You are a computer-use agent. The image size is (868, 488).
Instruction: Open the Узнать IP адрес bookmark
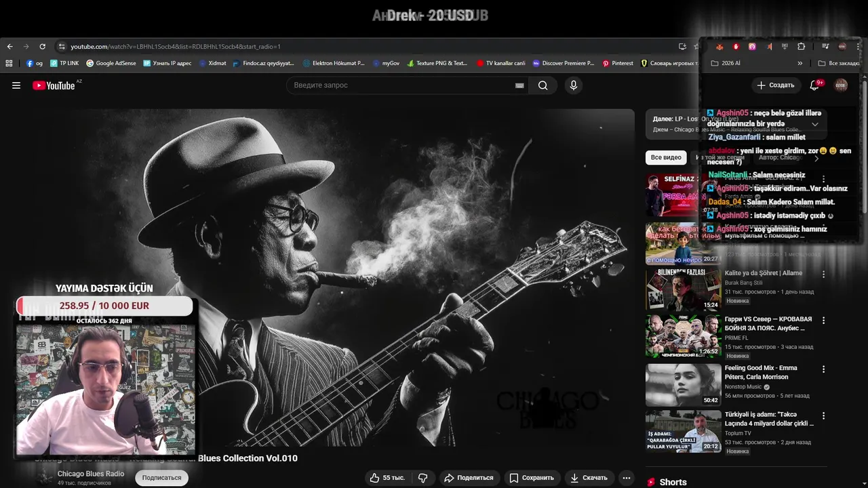(x=167, y=63)
